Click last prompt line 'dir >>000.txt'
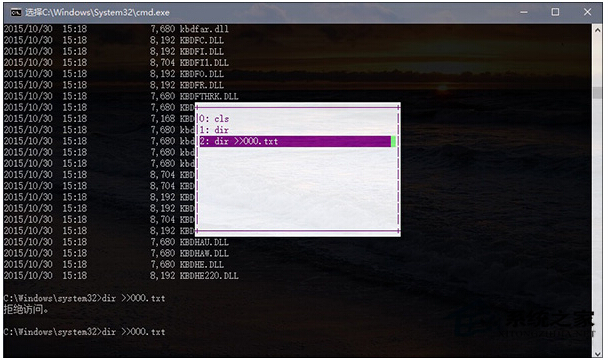The width and height of the screenshot is (608, 362). [x=133, y=332]
